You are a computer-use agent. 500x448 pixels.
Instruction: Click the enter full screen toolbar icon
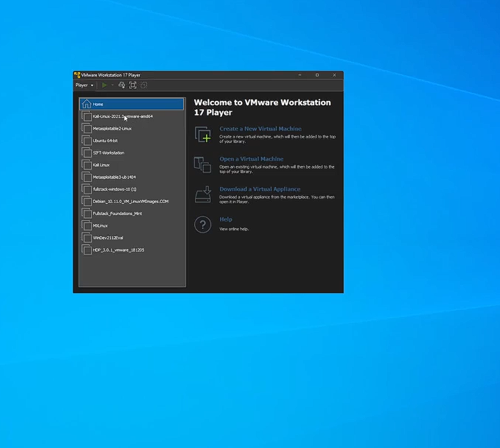pos(133,85)
